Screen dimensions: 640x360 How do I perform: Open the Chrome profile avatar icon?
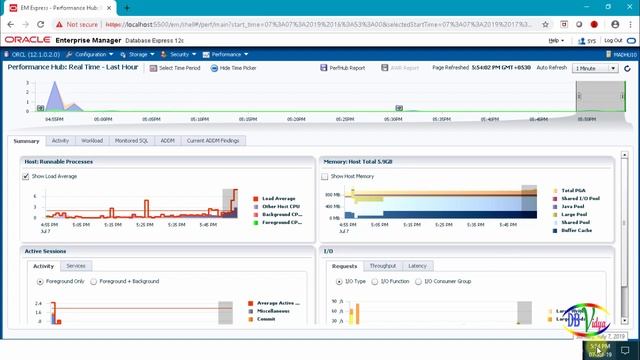(x=615, y=24)
